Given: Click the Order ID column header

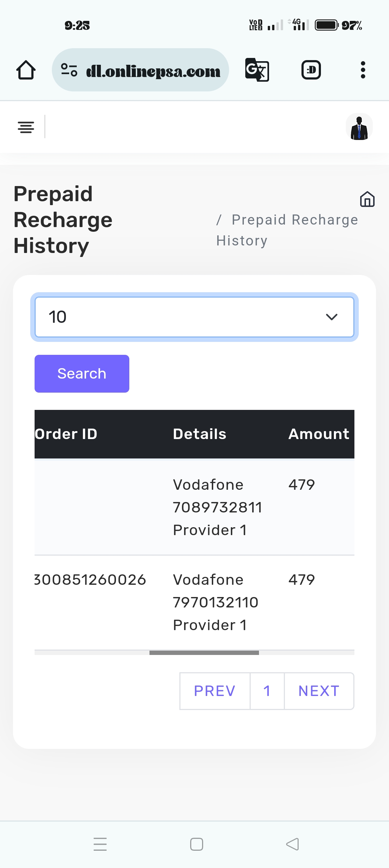Looking at the screenshot, I should click(x=67, y=434).
